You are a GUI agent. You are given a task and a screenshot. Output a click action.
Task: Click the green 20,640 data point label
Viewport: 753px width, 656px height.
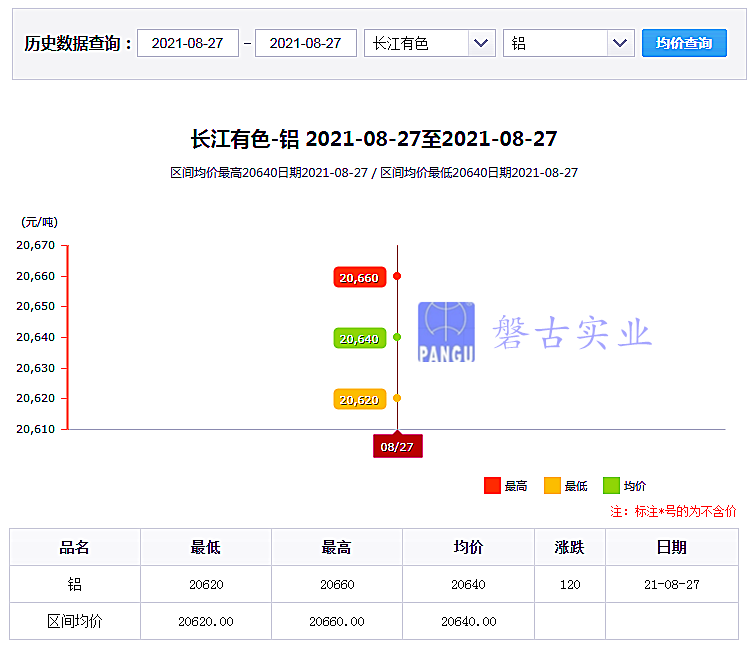tap(360, 338)
